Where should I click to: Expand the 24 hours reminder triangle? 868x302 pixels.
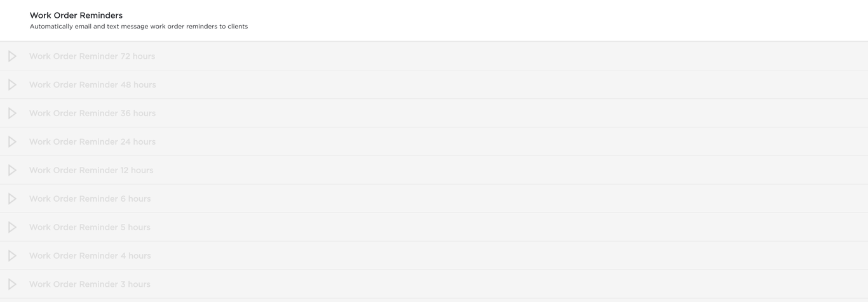[x=12, y=141]
